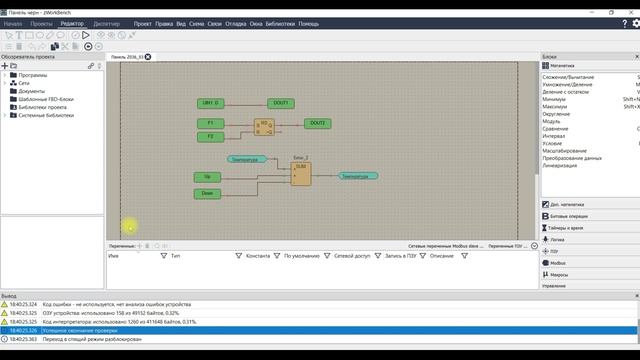Select the arrow pointer tool
640x360 pixels.
9,36
